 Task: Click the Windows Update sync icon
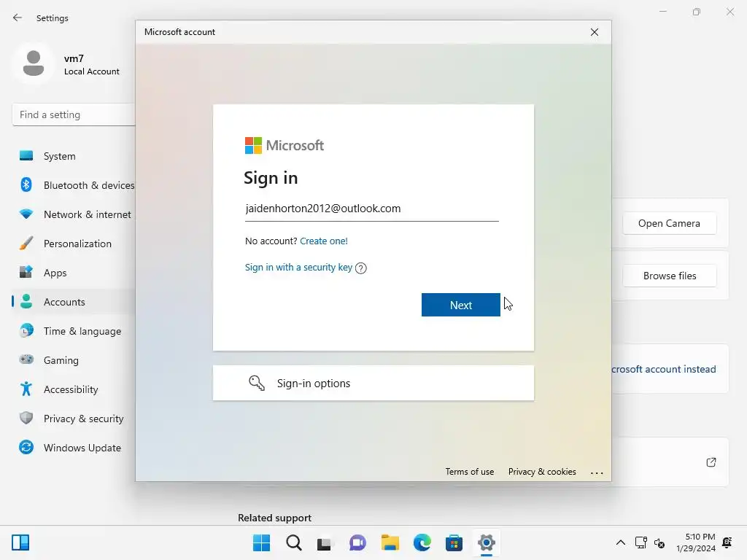26,447
